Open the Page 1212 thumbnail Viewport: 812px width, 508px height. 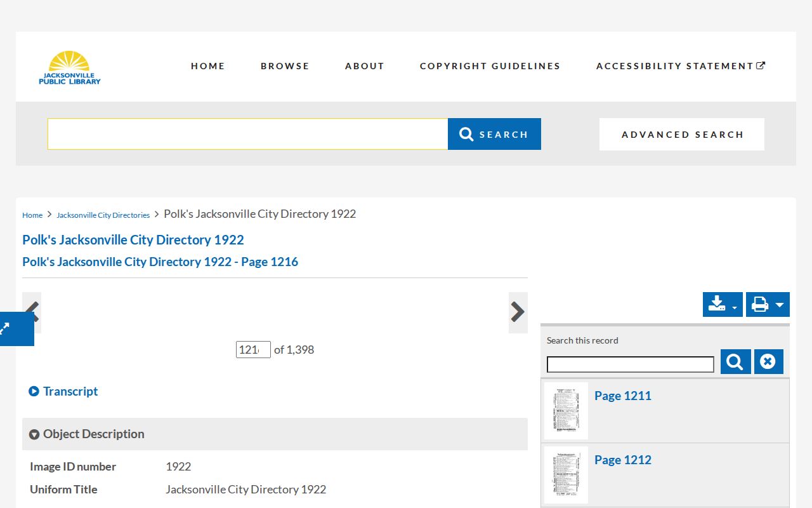tap(566, 475)
